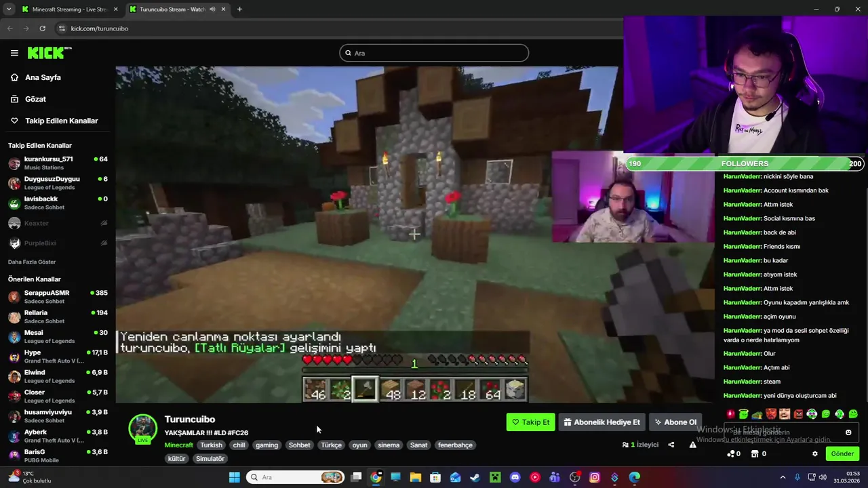Open the emoji picker in chat box

tap(848, 432)
